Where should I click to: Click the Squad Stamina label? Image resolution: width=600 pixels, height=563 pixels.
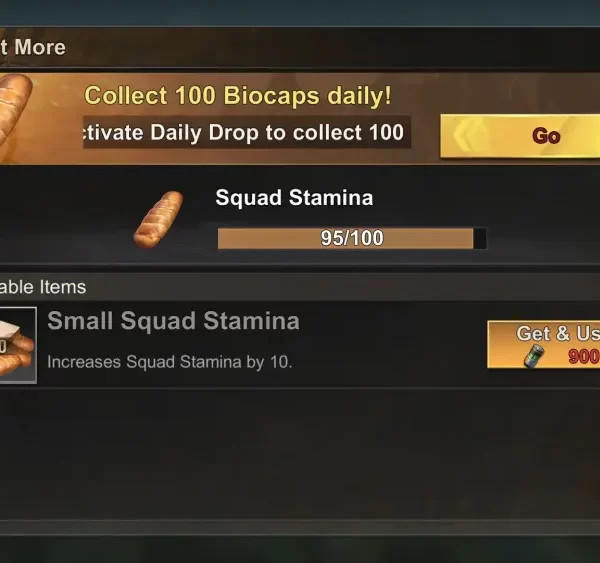pos(294,198)
